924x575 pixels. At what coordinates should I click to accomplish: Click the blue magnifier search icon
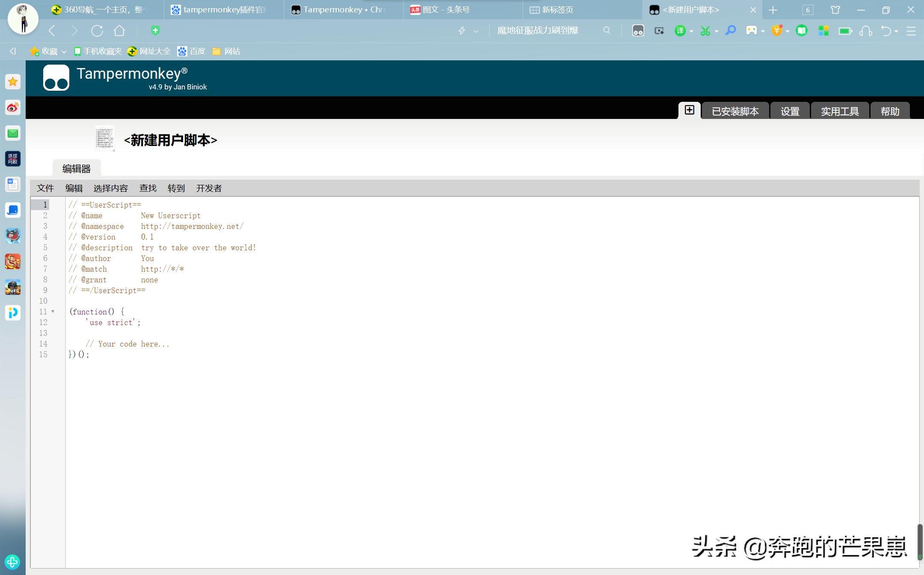coord(730,31)
